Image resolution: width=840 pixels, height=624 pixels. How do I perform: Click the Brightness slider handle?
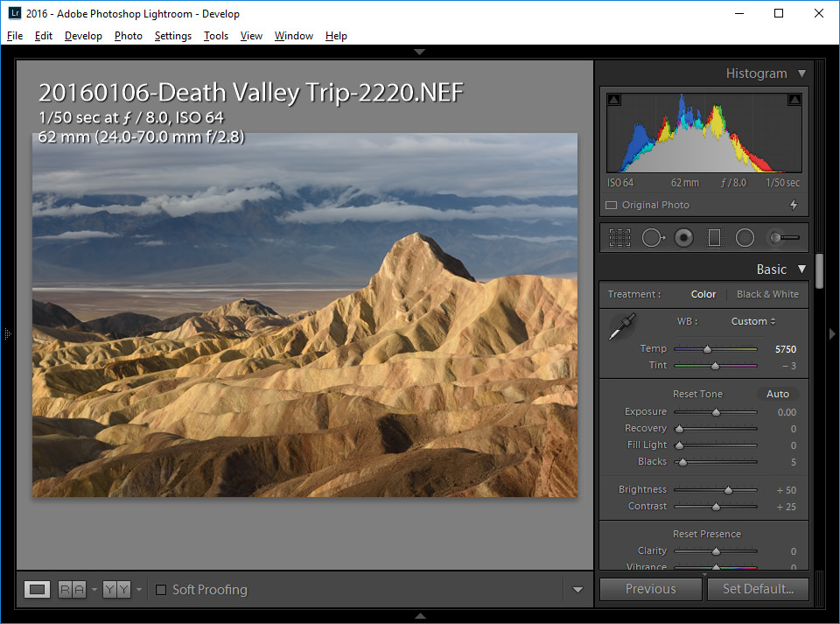(728, 490)
